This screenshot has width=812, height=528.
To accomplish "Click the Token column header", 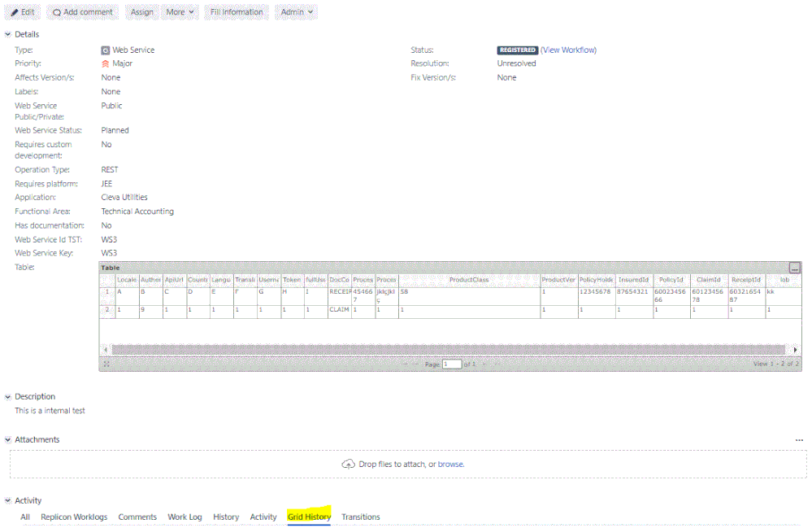I will [x=292, y=281].
